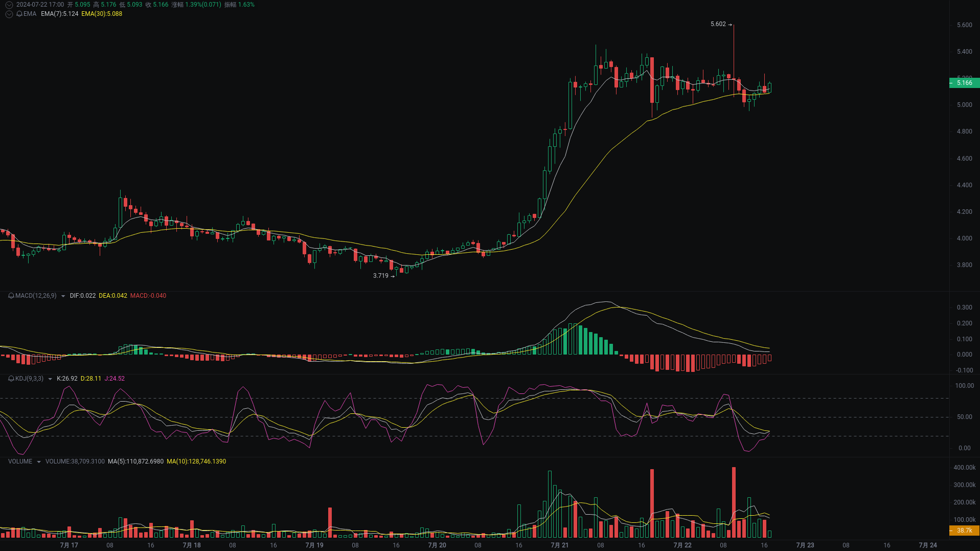980x551 pixels.
Task: Click the 100.00 KDJ axis label
Action: [965, 386]
